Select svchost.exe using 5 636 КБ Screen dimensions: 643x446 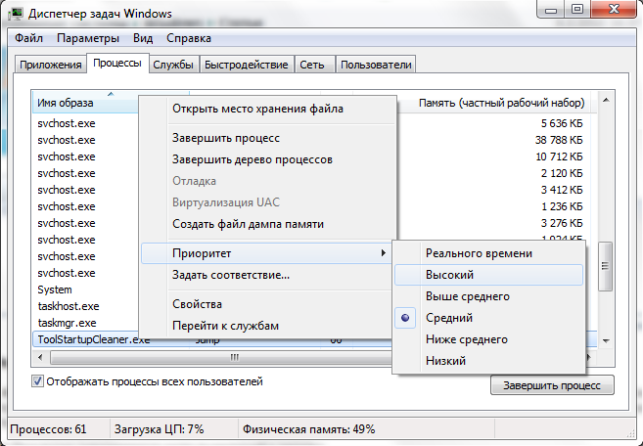(66, 123)
